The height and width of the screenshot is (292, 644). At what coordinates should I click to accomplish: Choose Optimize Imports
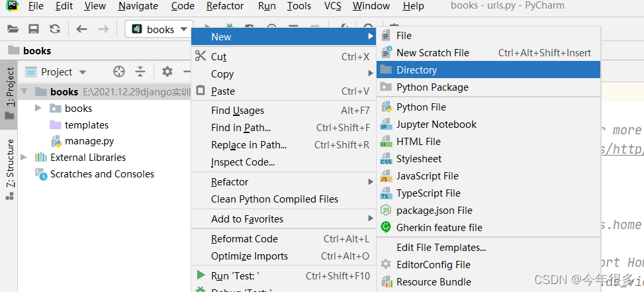pos(284,256)
